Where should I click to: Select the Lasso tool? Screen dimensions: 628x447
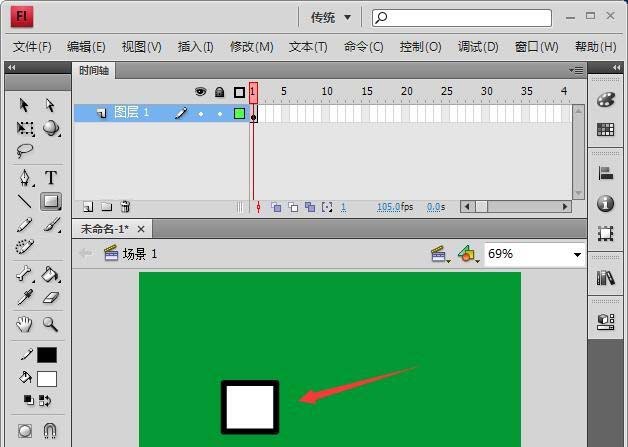click(25, 151)
